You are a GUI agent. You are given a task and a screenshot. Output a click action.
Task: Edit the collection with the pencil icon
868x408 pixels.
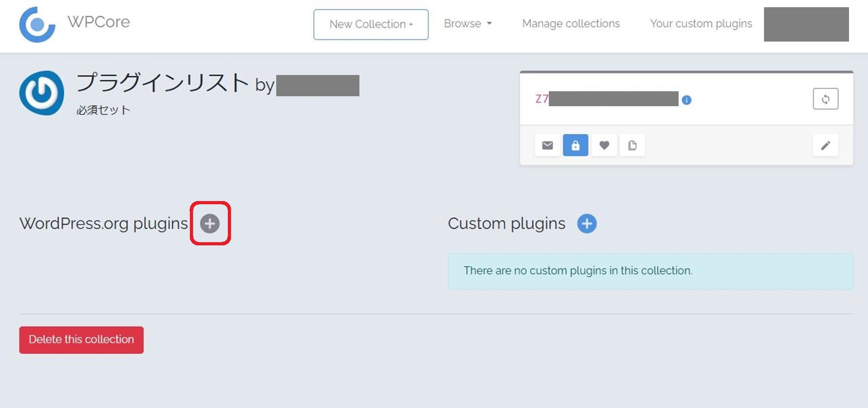pyautogui.click(x=825, y=145)
